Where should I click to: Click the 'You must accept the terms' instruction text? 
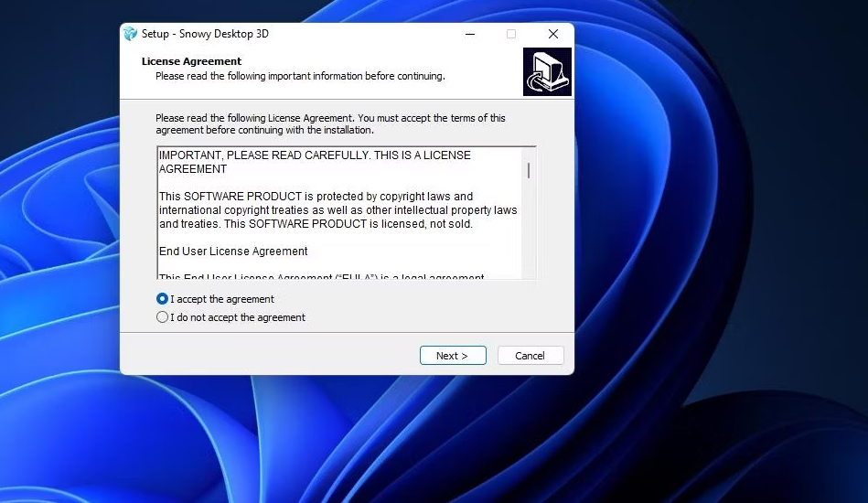(x=330, y=124)
